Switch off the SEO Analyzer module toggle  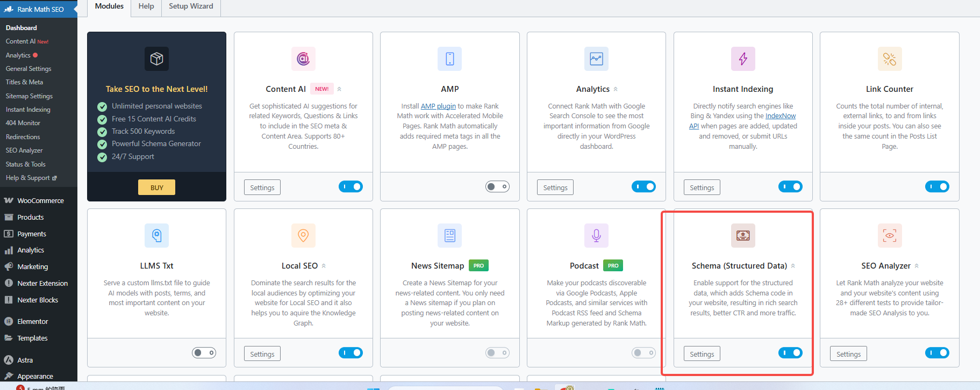point(937,352)
